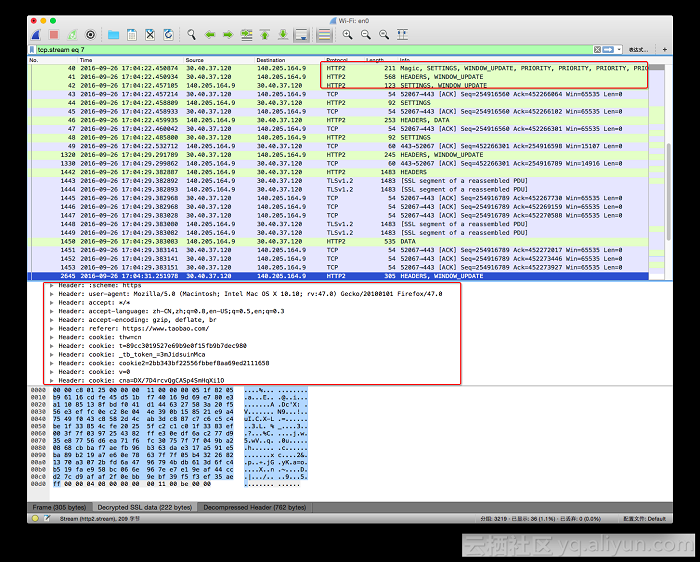The image size is (700, 562).
Task: Expand the cookie: v=0 header row
Action: pyautogui.click(x=52, y=372)
